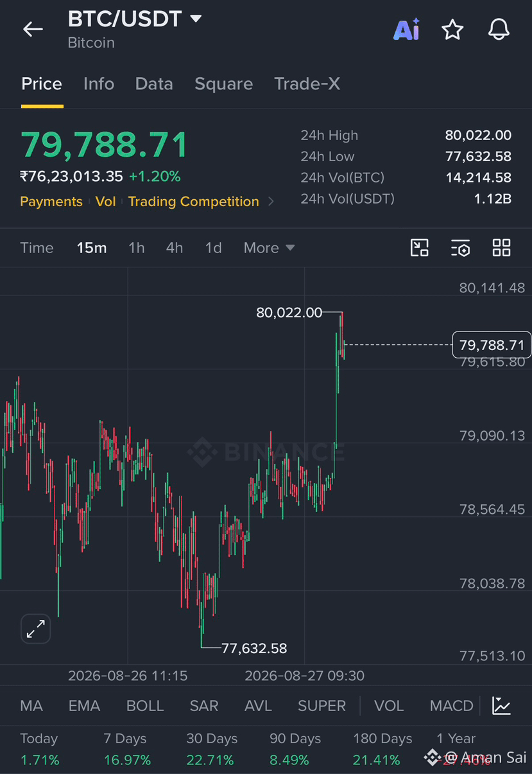Viewport: 532px width, 774px height.
Task: Click the Today 1.71% performance
Action: click(39, 749)
